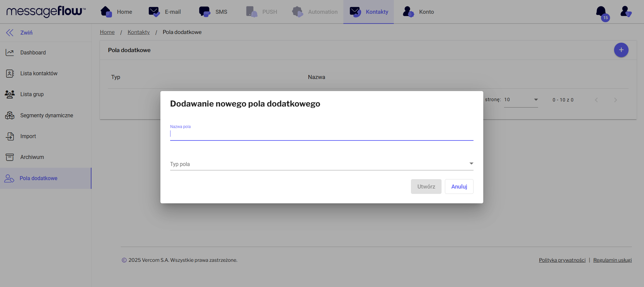Open the rows per page dropdown

(x=521, y=100)
